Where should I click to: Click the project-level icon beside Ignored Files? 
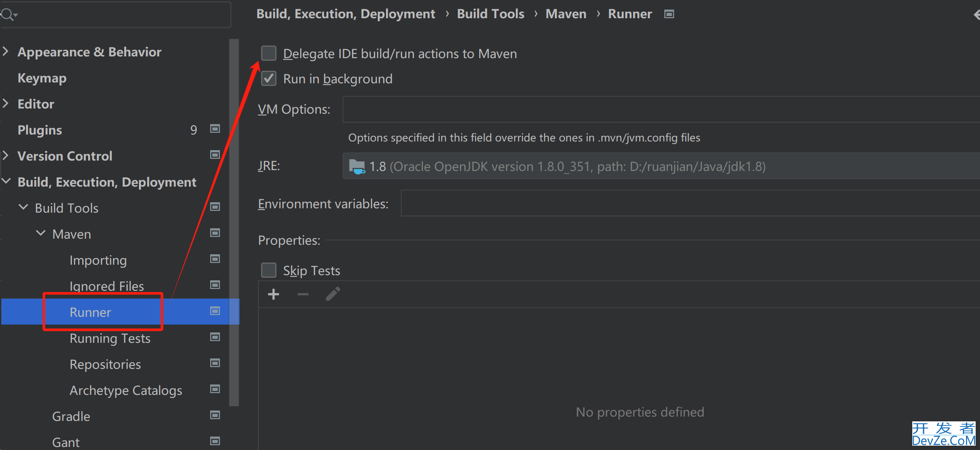215,285
